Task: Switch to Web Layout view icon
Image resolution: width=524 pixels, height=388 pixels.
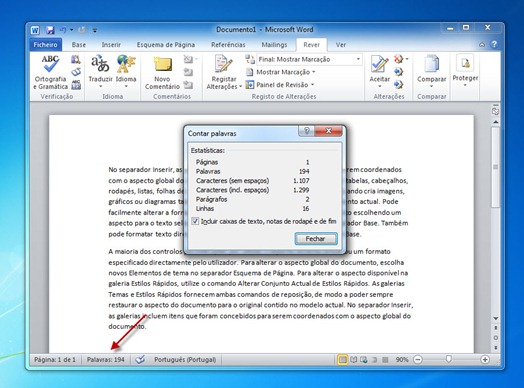Action: [x=364, y=360]
